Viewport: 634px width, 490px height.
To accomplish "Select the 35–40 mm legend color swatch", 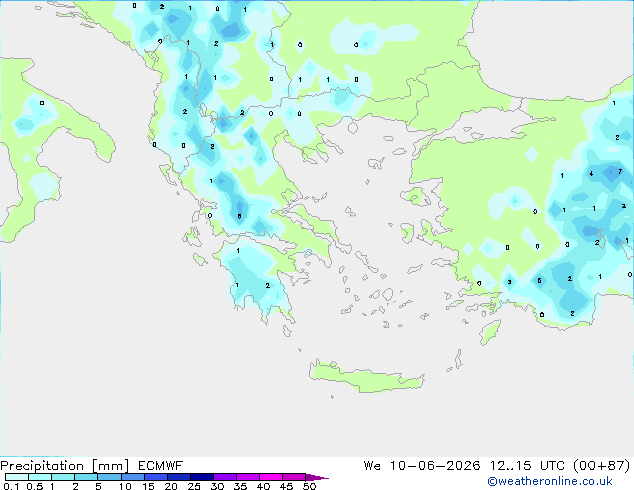I will tap(247, 477).
